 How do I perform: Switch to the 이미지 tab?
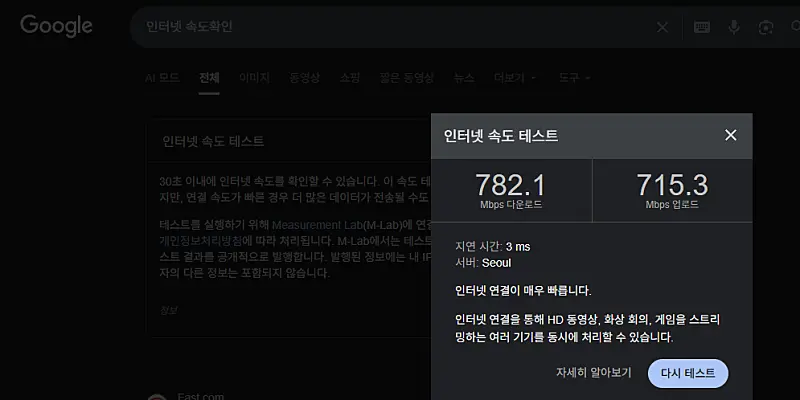pyautogui.click(x=254, y=77)
